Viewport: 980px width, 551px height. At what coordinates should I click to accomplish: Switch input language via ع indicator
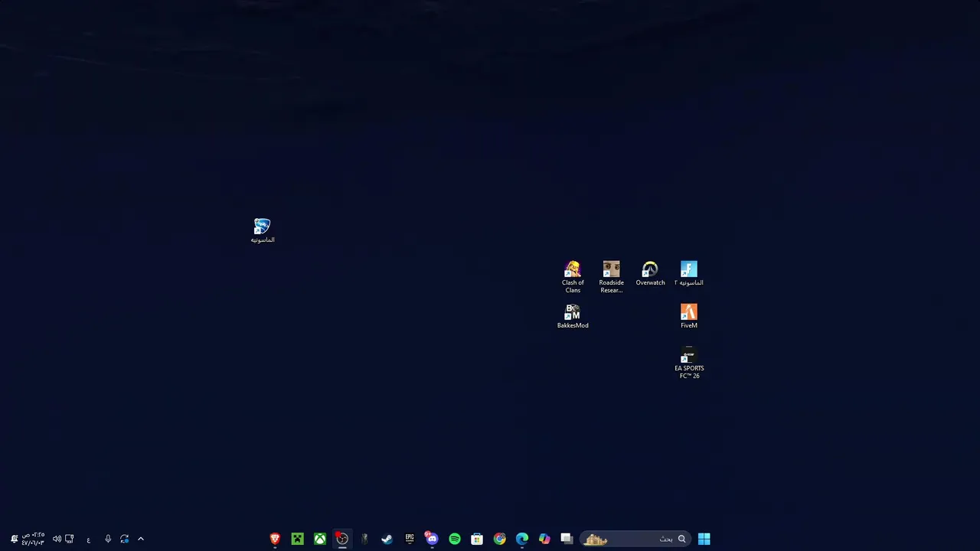click(89, 540)
